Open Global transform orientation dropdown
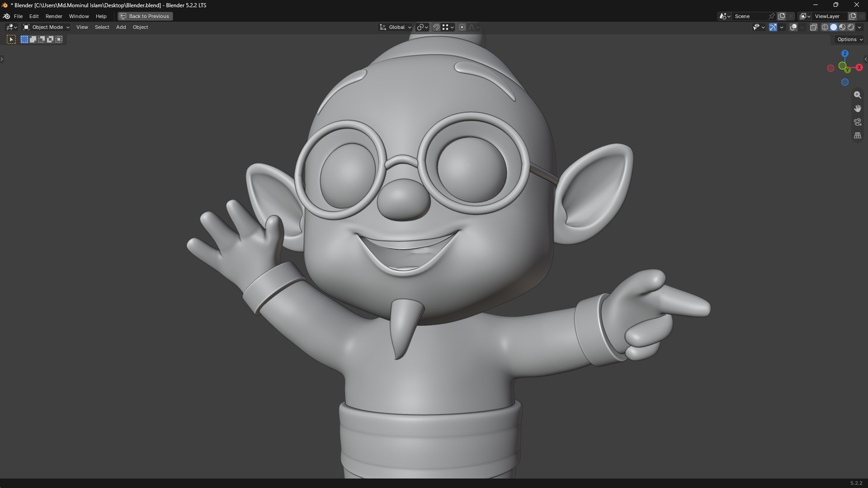 (396, 28)
